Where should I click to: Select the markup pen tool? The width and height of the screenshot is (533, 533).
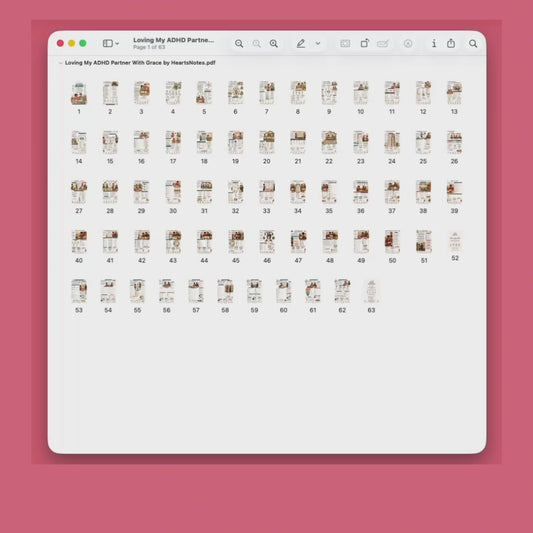click(300, 44)
